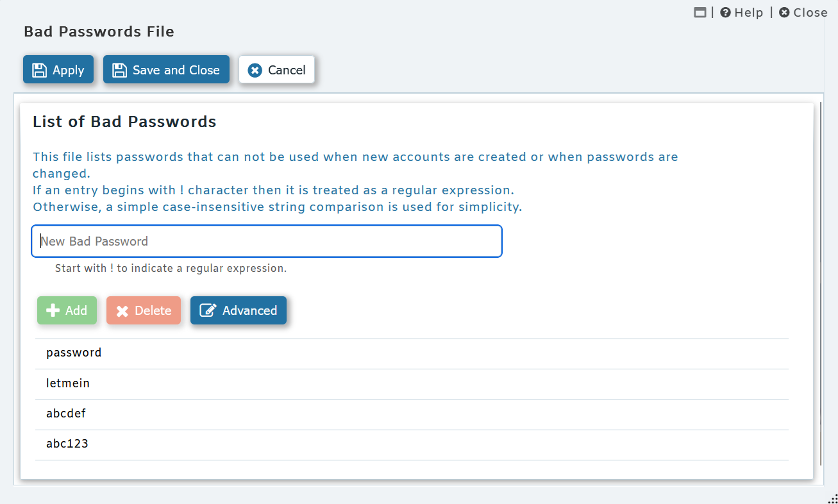Cancel editing the bad passwords file
Screen dimensions: 838x504
tap(277, 69)
